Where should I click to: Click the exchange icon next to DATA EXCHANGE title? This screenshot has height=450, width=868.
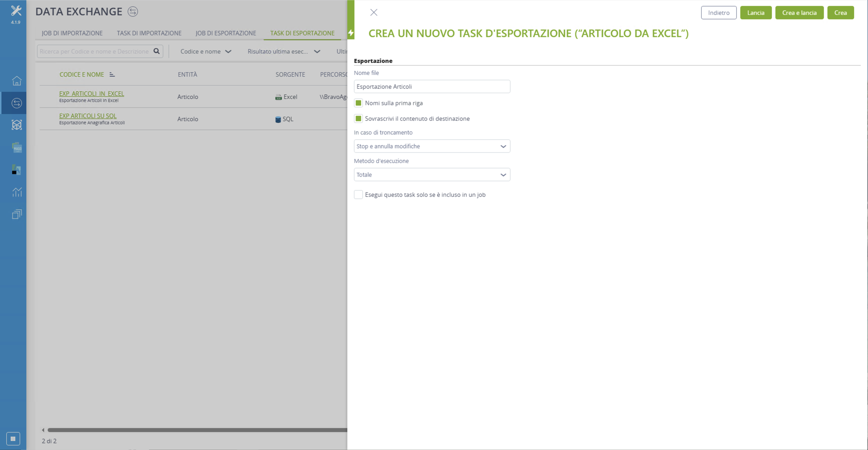[133, 12]
